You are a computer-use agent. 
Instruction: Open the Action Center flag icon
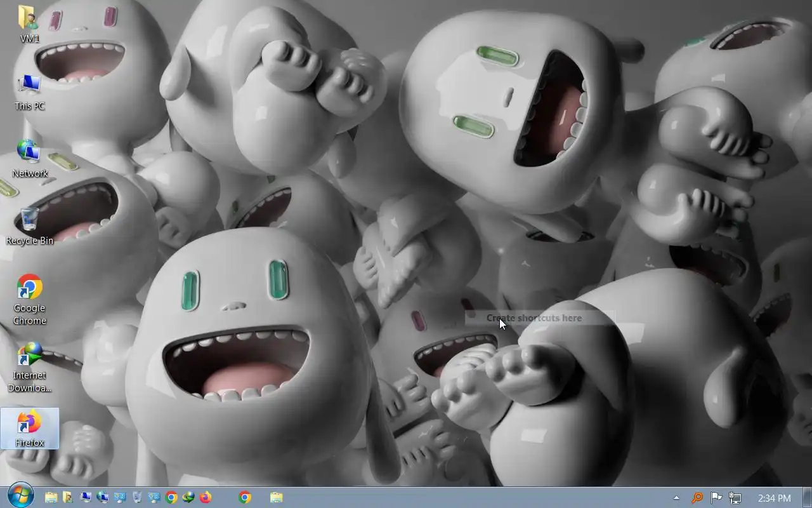pos(716,498)
